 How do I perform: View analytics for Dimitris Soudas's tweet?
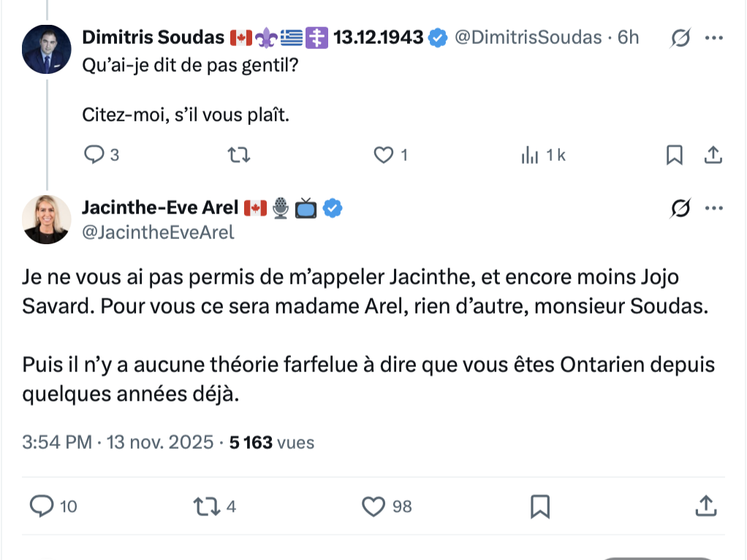[x=529, y=154]
